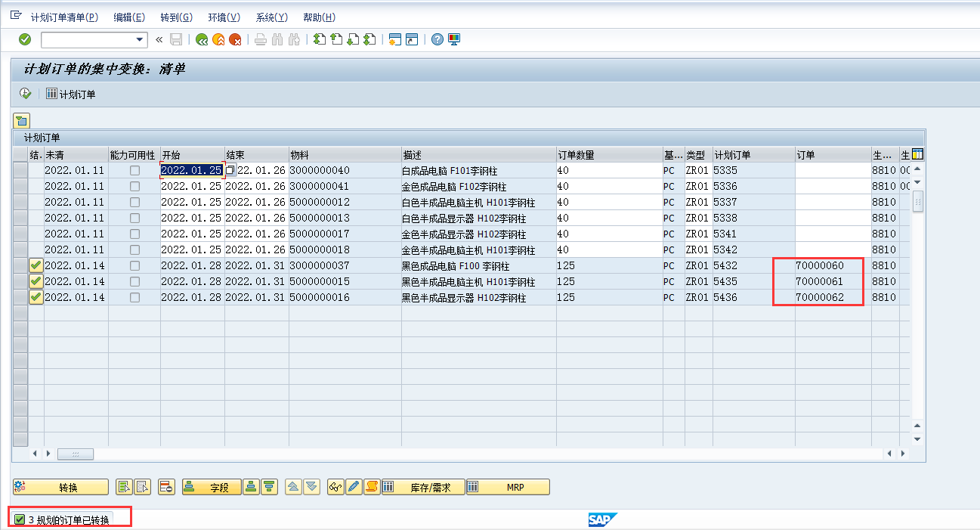Click the yellow layout selection folder icon above table

[21, 119]
